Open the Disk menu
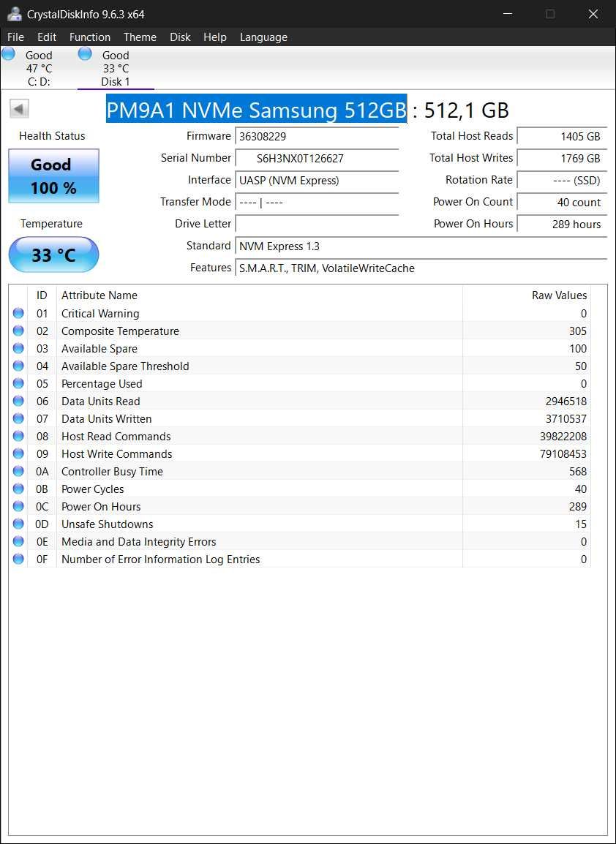The height and width of the screenshot is (844, 616). (181, 37)
